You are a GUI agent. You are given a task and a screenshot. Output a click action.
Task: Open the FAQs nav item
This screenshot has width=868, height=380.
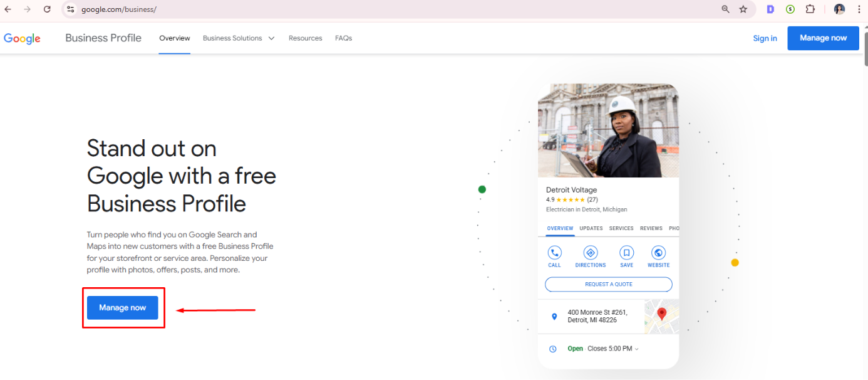click(x=343, y=38)
